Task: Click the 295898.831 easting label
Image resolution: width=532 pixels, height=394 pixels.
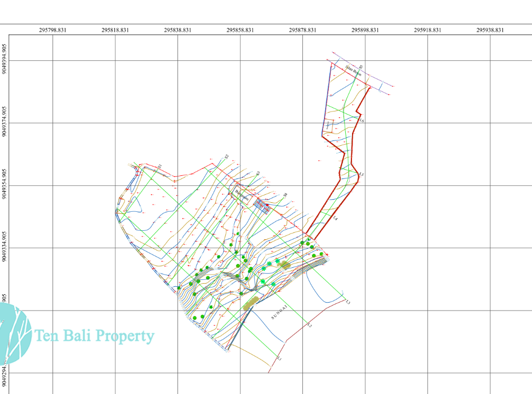Action: point(365,30)
